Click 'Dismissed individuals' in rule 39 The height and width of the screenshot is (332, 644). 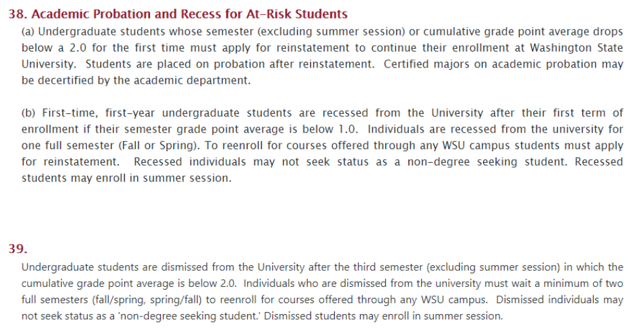click(551, 300)
